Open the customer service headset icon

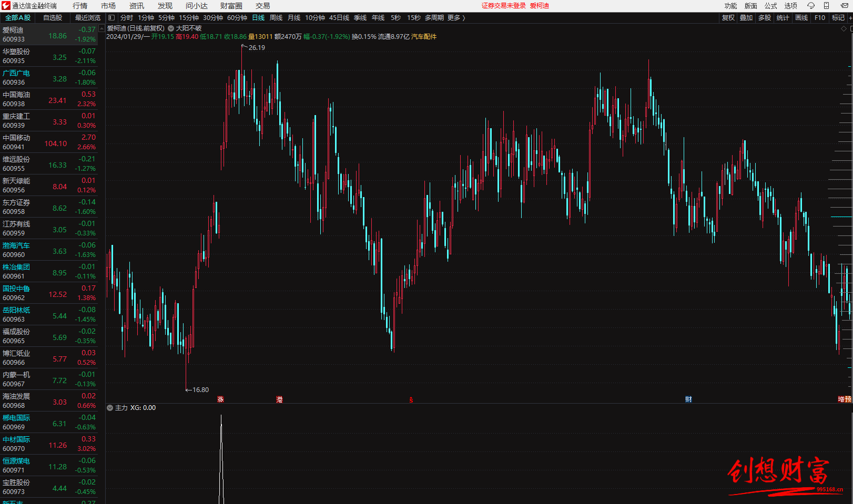811,6
